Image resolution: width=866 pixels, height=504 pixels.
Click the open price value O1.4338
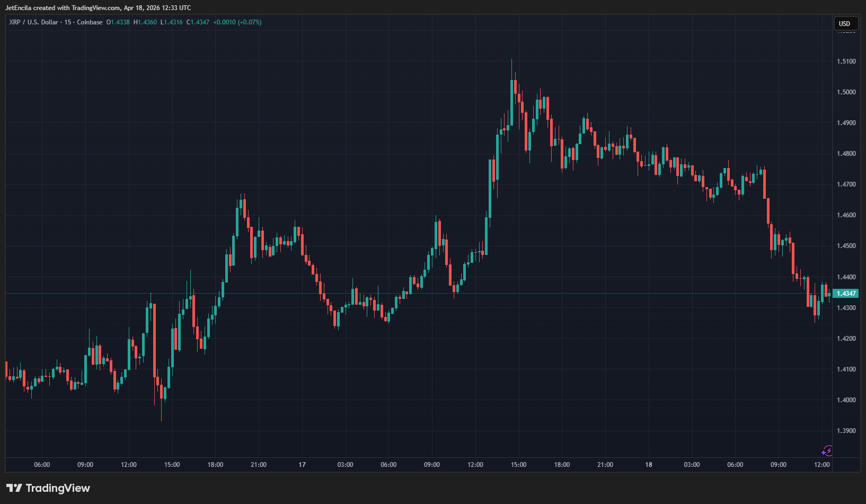click(118, 22)
